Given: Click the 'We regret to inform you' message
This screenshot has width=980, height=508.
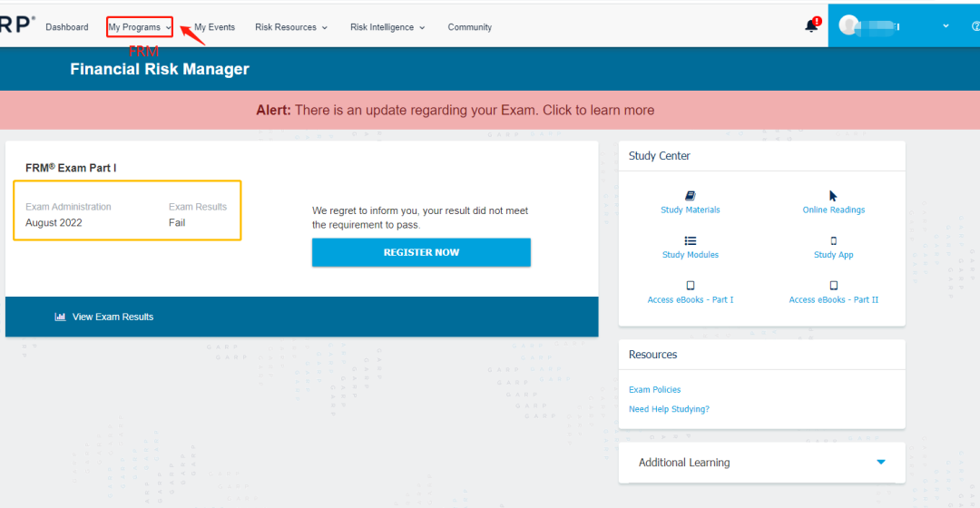Looking at the screenshot, I should 420,218.
